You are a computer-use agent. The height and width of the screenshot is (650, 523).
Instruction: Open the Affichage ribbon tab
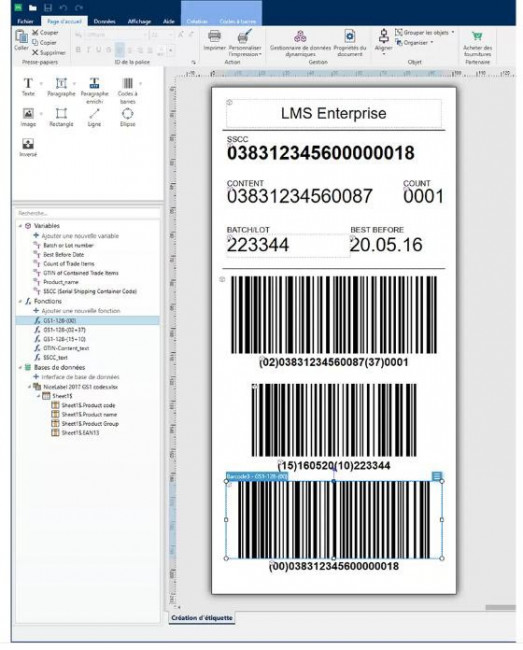pyautogui.click(x=139, y=21)
